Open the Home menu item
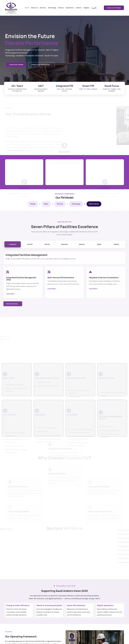 click(x=27, y=8)
